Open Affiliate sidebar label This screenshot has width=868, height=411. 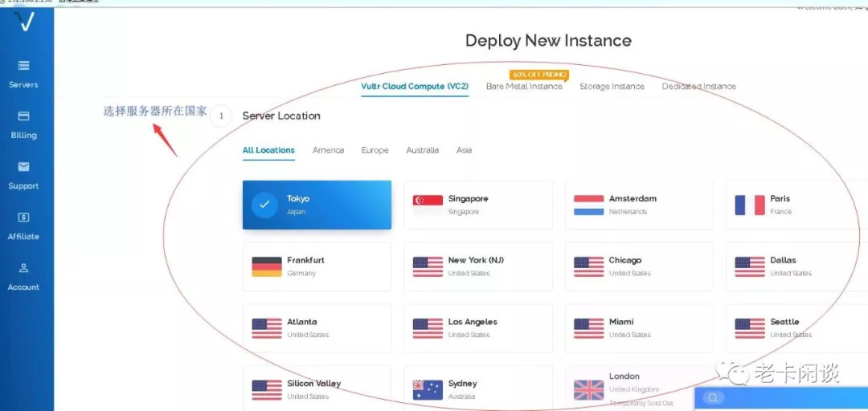[23, 236]
